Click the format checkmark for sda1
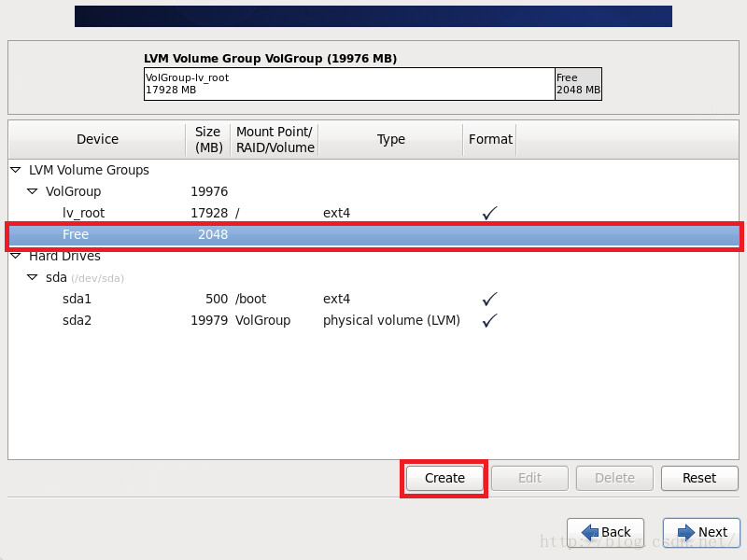 (x=489, y=299)
